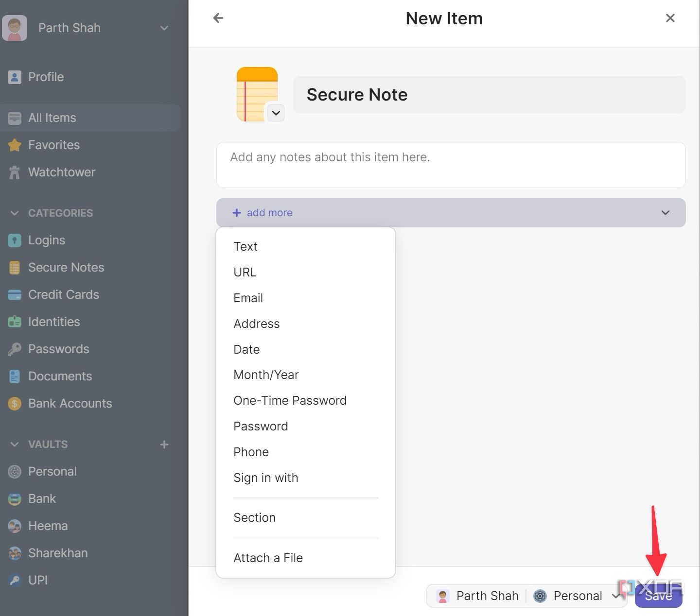The image size is (700, 616).
Task: Click the notes input field
Action: pyautogui.click(x=451, y=165)
